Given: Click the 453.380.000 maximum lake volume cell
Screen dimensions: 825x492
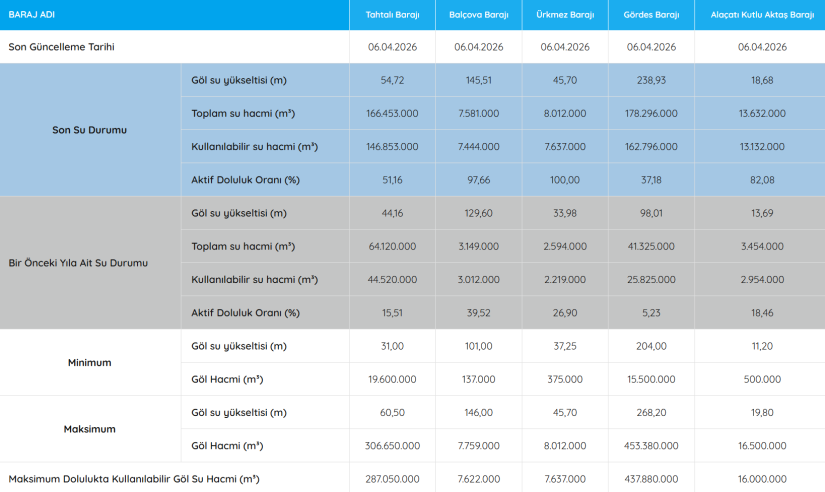Looking at the screenshot, I should (651, 446).
